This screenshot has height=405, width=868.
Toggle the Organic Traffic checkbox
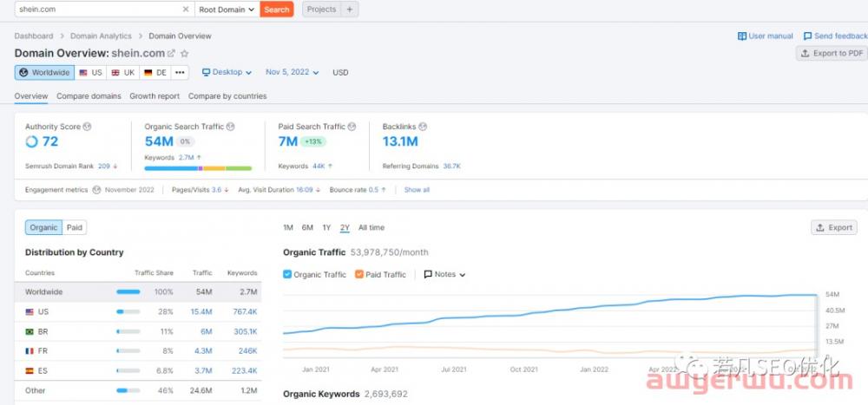pos(286,274)
